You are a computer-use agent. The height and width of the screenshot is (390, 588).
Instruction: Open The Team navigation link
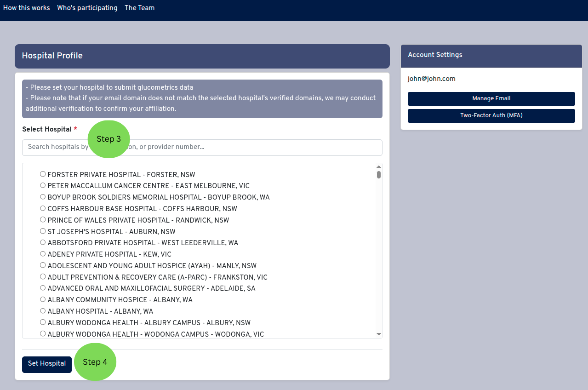[x=140, y=8]
